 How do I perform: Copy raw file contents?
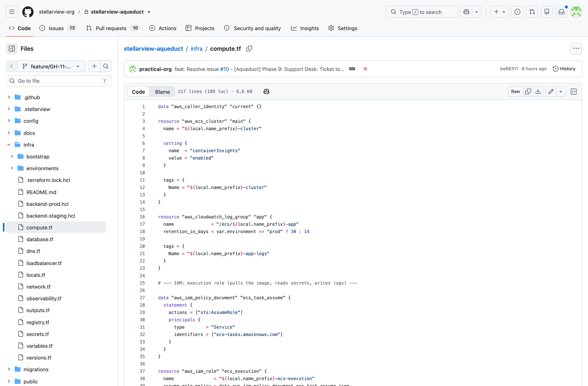[528, 92]
